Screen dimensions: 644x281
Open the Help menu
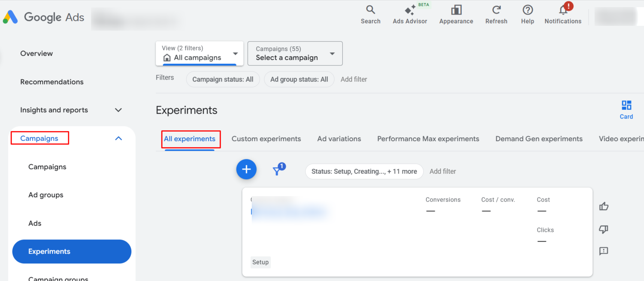[527, 15]
